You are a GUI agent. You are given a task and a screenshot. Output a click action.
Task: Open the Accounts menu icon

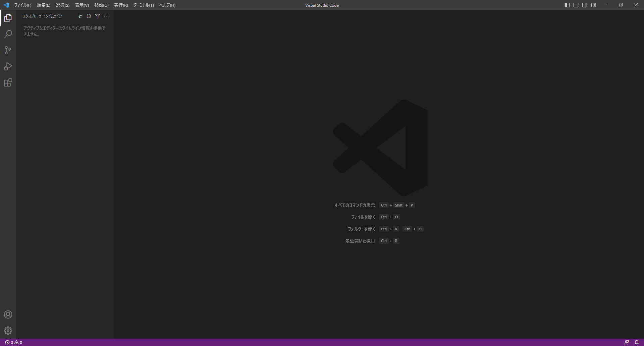coord(8,314)
